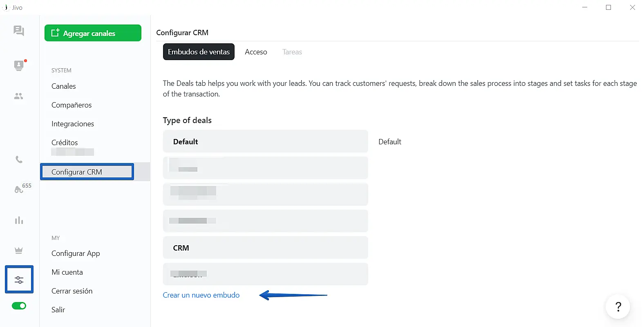Image resolution: width=644 pixels, height=327 pixels.
Task: Click the binoculars icon showing 655
Action: point(20,189)
